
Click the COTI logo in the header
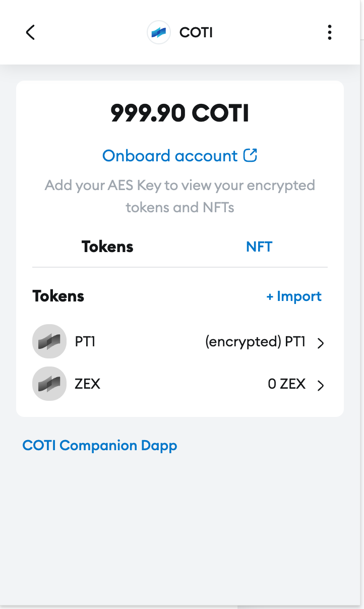159,33
